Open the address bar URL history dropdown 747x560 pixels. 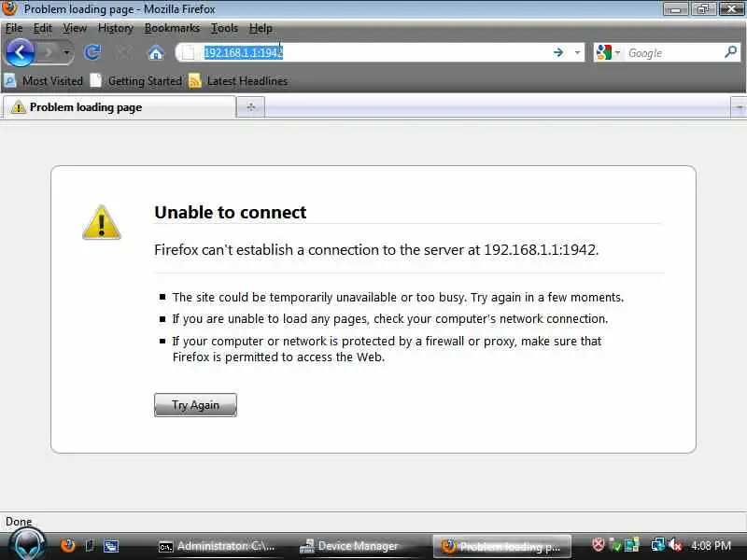[x=577, y=52]
